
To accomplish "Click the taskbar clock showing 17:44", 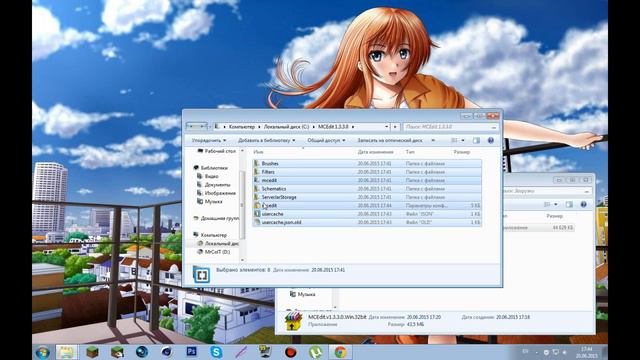I will coord(586,352).
